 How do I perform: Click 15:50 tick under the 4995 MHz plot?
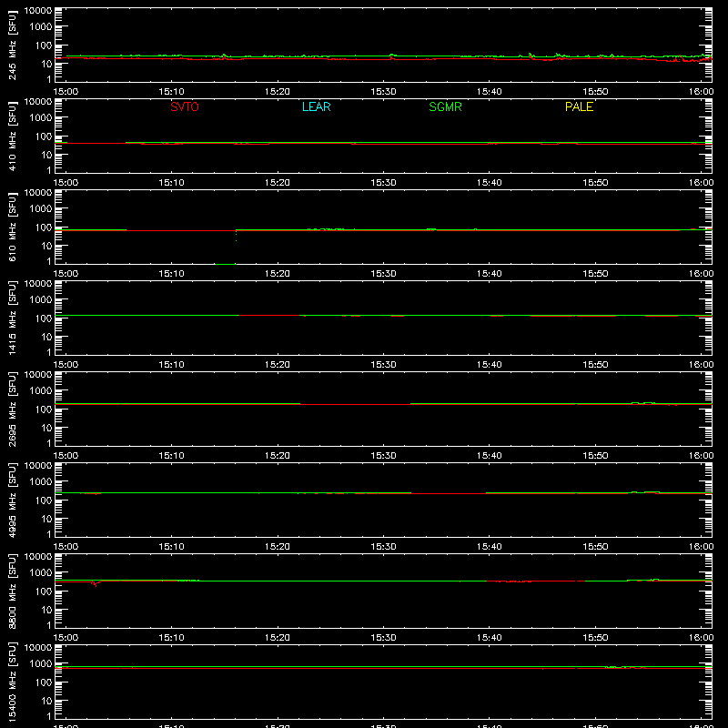coord(595,547)
